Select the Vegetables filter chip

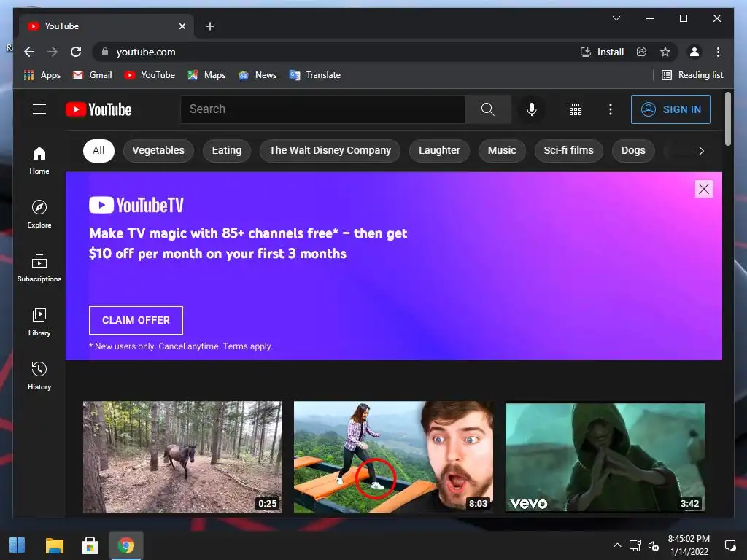[158, 150]
